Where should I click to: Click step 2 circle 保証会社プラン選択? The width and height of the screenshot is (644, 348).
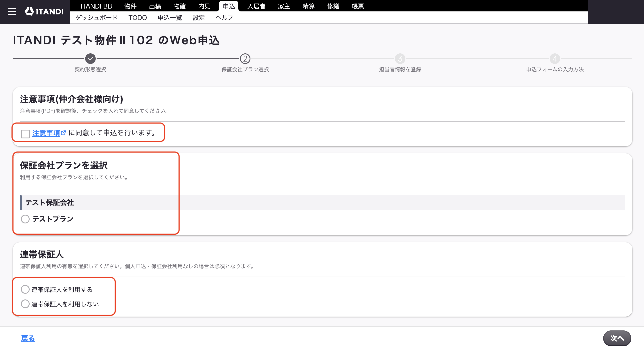tap(245, 58)
